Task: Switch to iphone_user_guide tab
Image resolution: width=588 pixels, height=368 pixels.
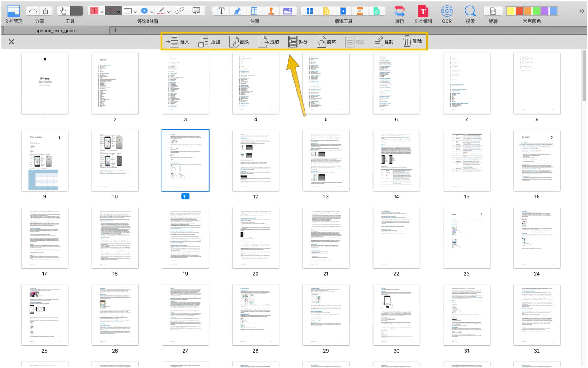Action: (x=56, y=30)
